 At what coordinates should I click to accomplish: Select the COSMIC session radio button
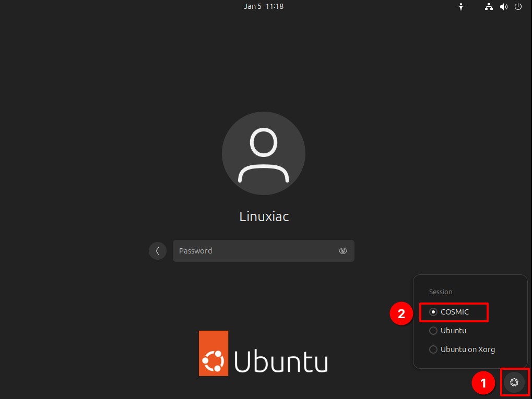tap(433, 312)
